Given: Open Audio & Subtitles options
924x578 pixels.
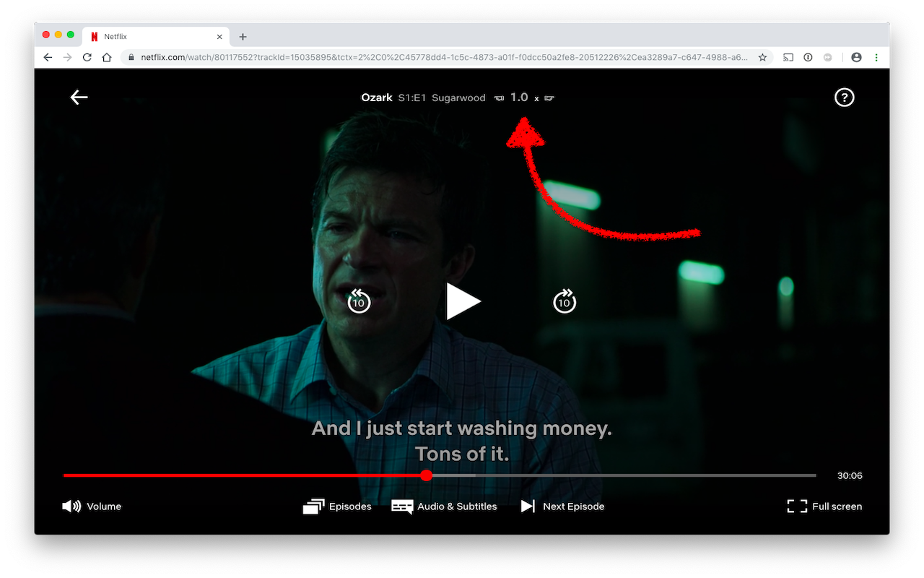Looking at the screenshot, I should coord(444,506).
